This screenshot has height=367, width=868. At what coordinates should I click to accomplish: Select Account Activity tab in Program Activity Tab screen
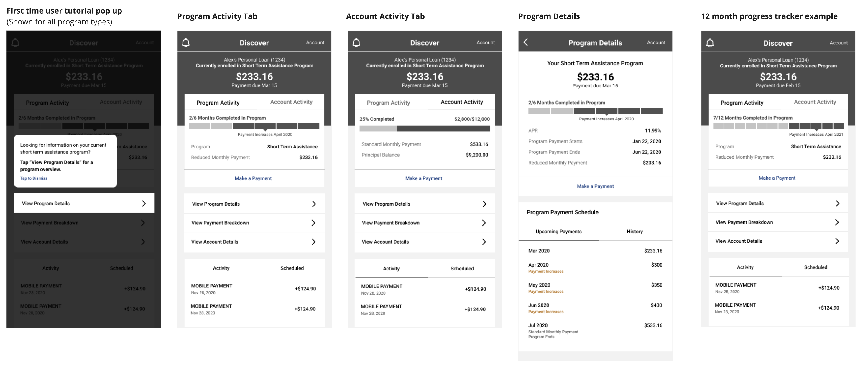291,102
